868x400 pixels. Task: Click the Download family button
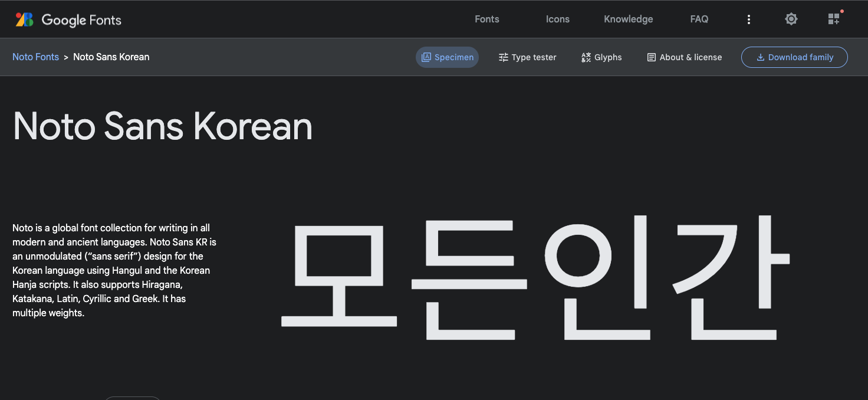[x=794, y=57]
